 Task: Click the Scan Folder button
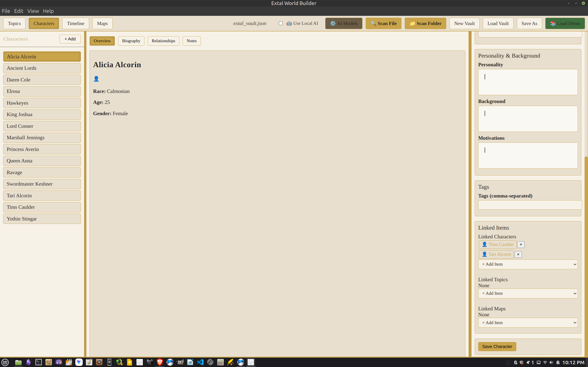point(425,23)
